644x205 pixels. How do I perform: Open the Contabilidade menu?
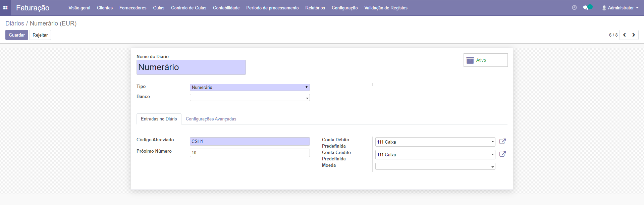(x=226, y=8)
